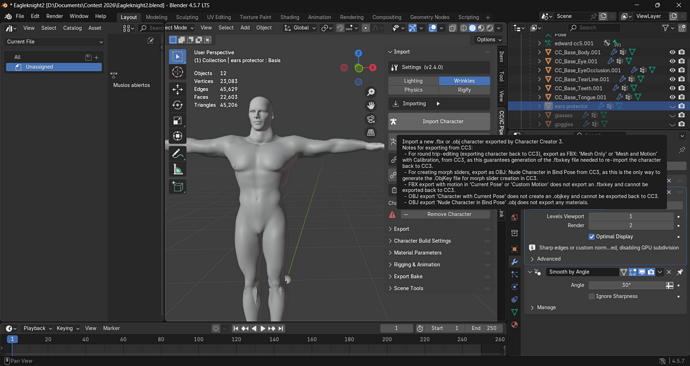Hide CC_Base_Body.001 in viewport
This screenshot has width=690, height=366.
[x=672, y=52]
